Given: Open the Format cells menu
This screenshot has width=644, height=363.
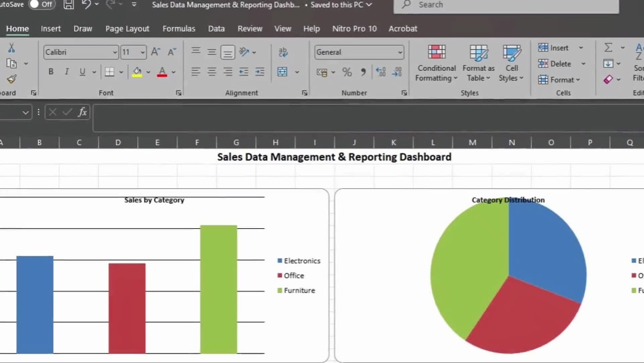Looking at the screenshot, I should point(559,80).
